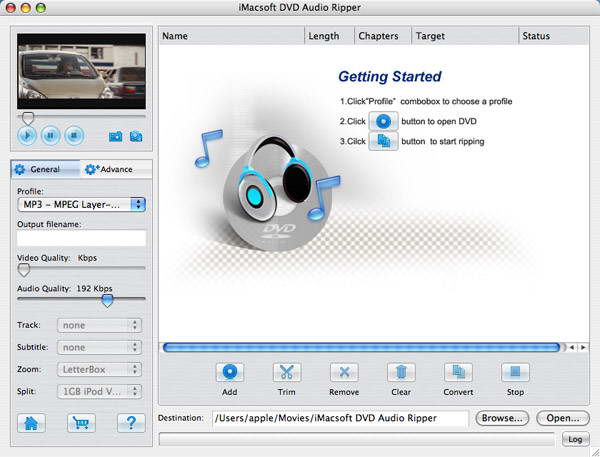Image resolution: width=600 pixels, height=457 pixels.
Task: Pause the video preview
Action: [51, 135]
